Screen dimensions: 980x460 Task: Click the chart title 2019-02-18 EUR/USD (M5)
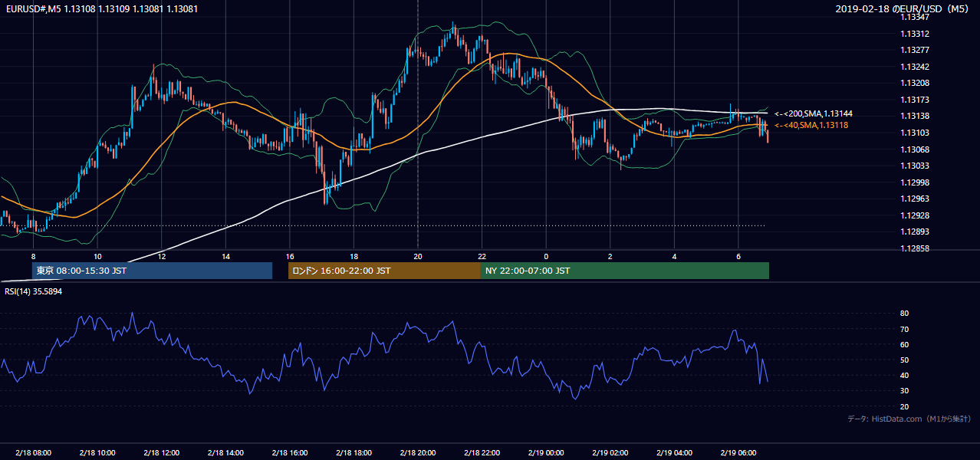903,9
